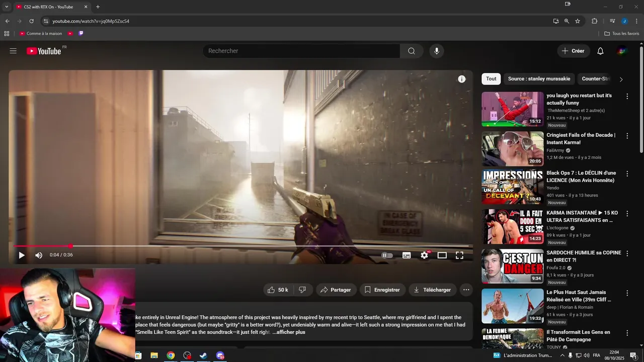Open Comme à la maison bookmark
Screen dimensions: 644x362
41,34
